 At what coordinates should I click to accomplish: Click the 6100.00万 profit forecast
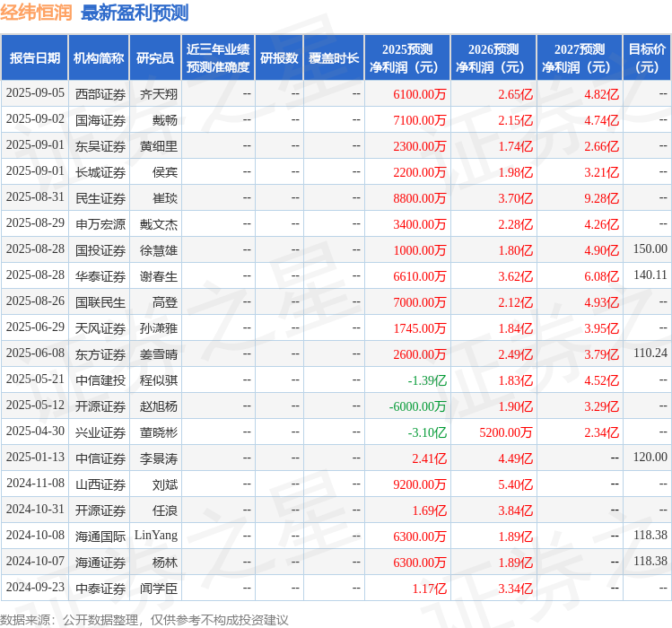[x=420, y=94]
